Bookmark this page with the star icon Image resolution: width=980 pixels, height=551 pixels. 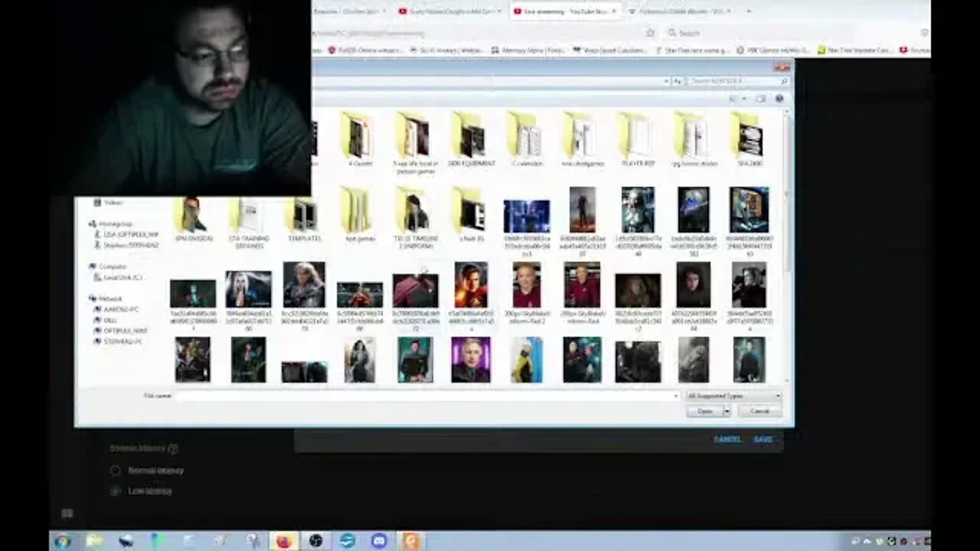click(650, 33)
